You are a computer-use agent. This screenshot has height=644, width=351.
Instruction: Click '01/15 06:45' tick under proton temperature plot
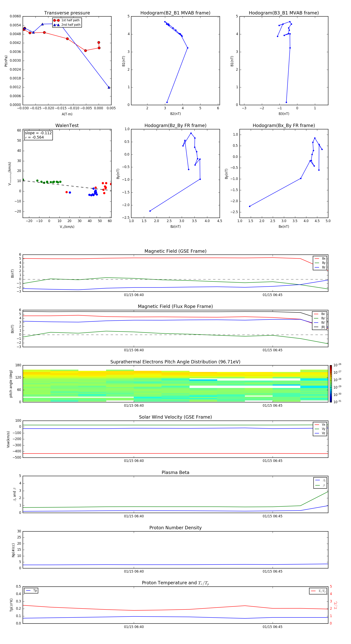(x=273, y=627)
